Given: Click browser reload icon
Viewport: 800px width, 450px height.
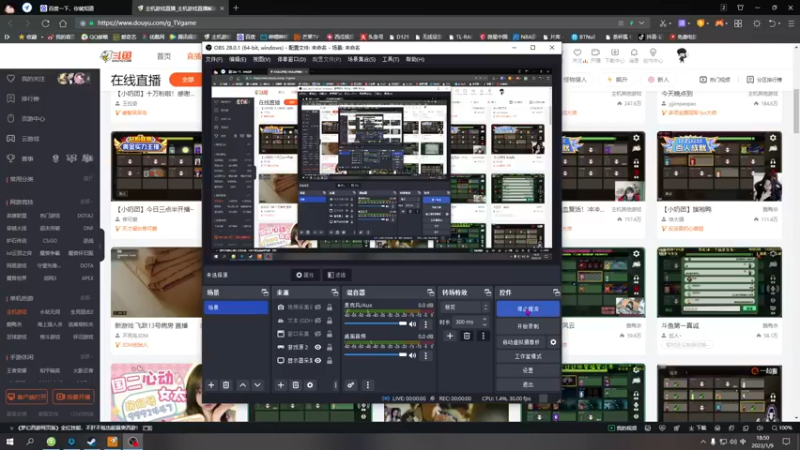Looking at the screenshot, I should click(x=45, y=23).
